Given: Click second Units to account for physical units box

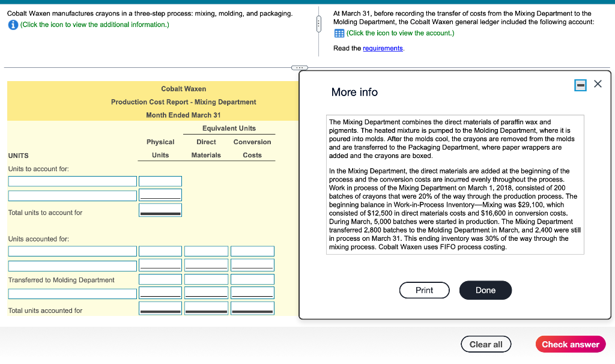Looking at the screenshot, I should point(160,195).
